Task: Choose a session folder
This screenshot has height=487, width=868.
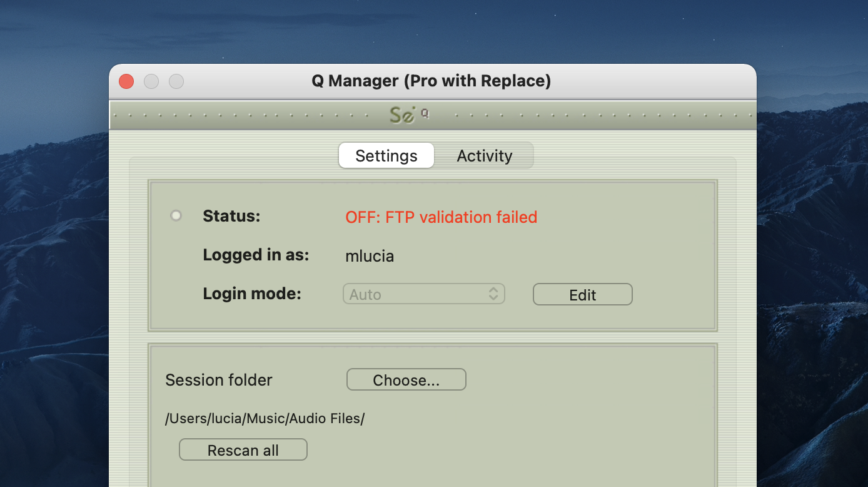Action: (406, 380)
